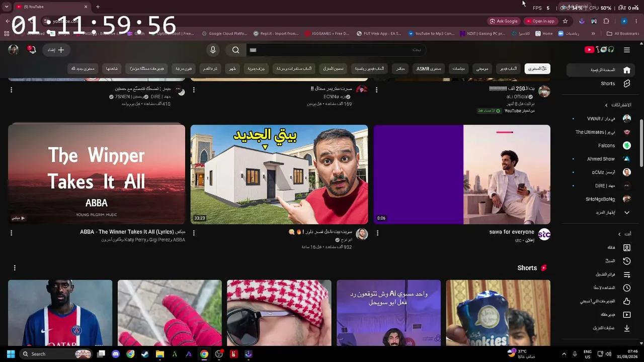Open the red checkered shemagh Short thumbnail
644x362 pixels.
[x=279, y=313]
